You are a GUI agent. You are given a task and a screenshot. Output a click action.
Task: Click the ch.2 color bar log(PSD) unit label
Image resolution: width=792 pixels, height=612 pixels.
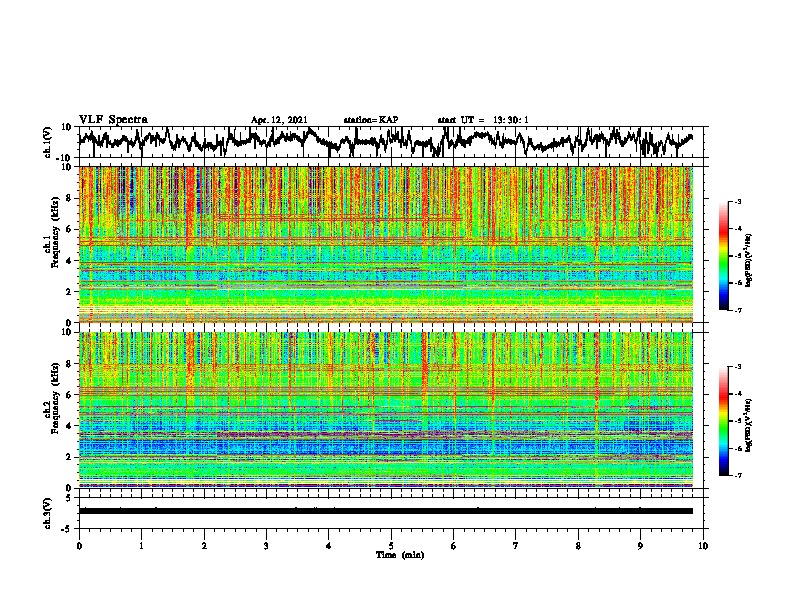pyautogui.click(x=749, y=425)
